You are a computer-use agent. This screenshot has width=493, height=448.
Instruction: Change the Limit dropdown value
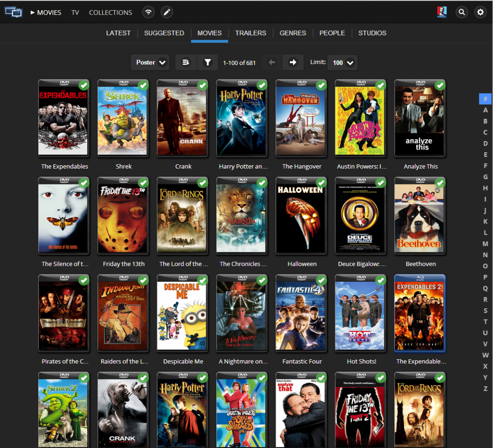pos(342,62)
